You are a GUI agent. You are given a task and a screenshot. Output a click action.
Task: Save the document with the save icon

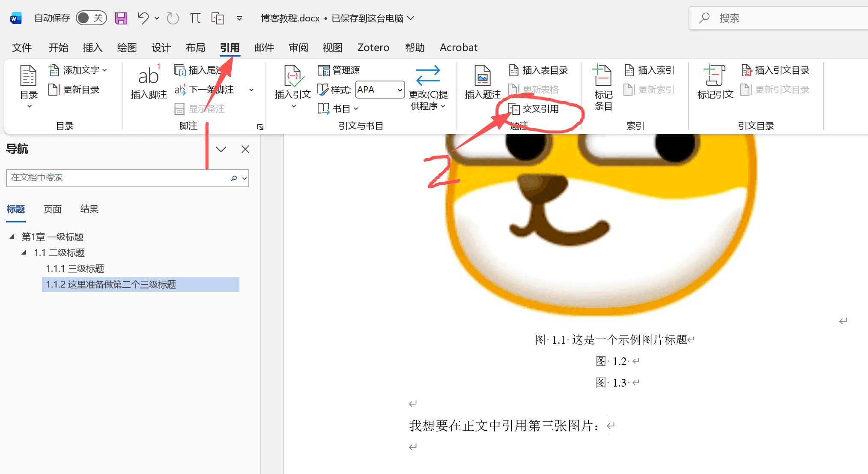point(121,18)
